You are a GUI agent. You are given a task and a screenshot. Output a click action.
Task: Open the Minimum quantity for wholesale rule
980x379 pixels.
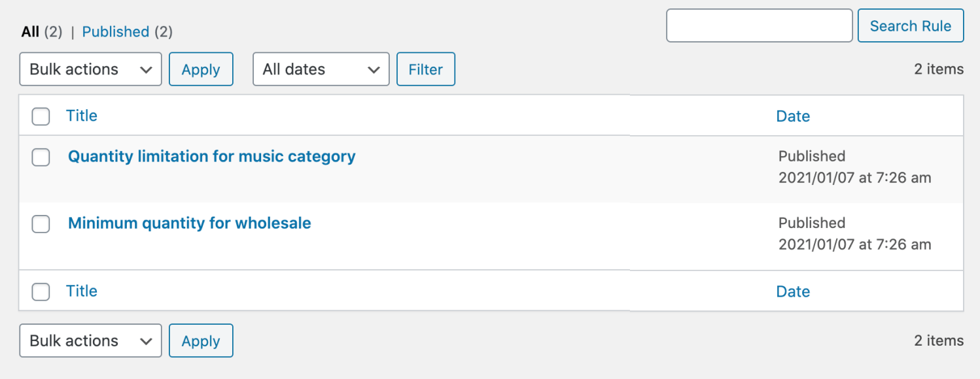point(189,223)
